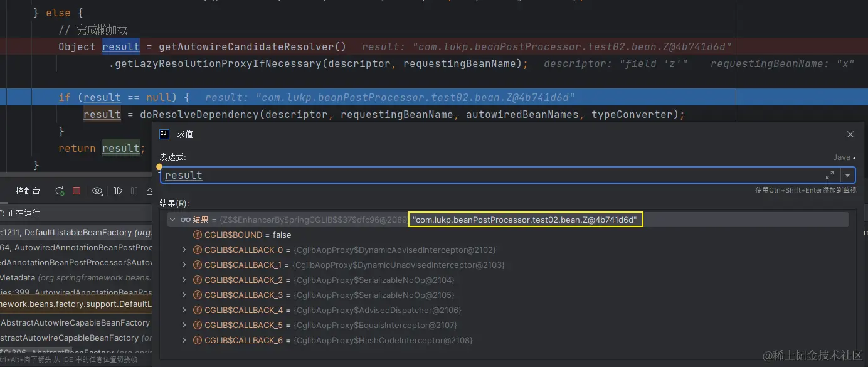This screenshot has width=868, height=367.
Task: Select the framework.beans.factory.support.DefaultL frame
Action: click(75, 304)
